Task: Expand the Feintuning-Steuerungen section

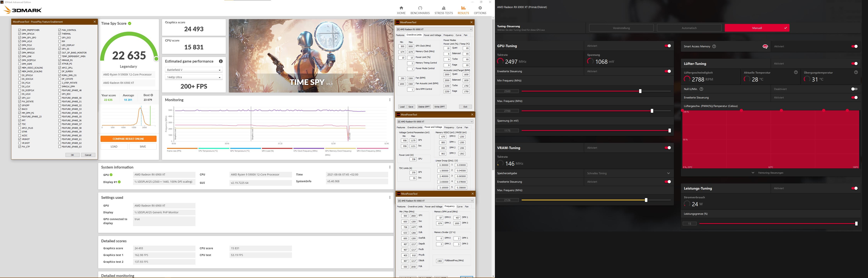Action: [768, 173]
